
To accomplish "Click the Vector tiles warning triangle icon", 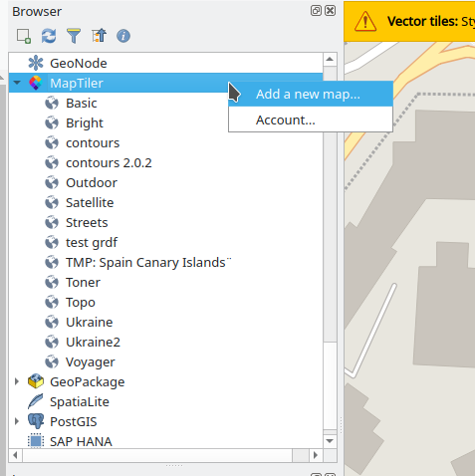I will [365, 21].
